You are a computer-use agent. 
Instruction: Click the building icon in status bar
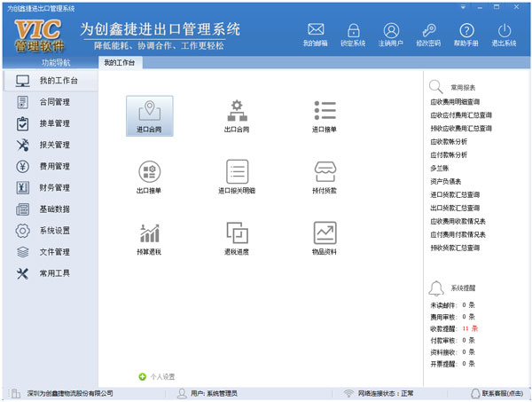coord(14,393)
